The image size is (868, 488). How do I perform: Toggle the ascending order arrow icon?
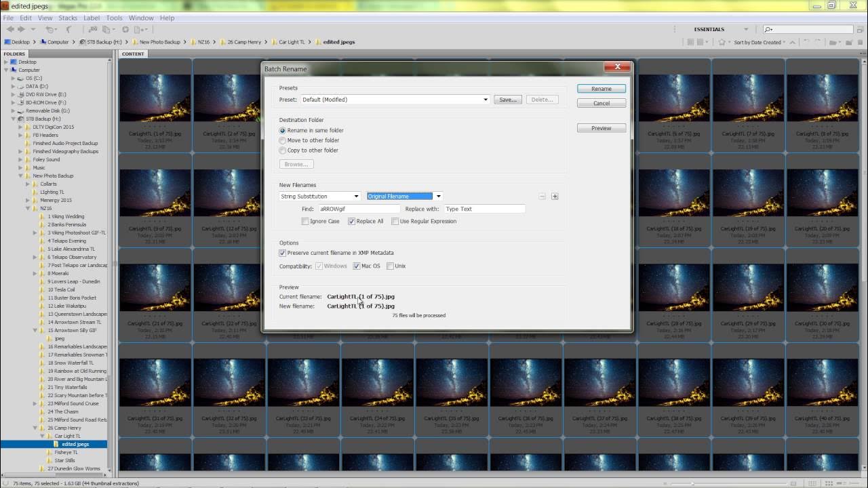(x=792, y=42)
